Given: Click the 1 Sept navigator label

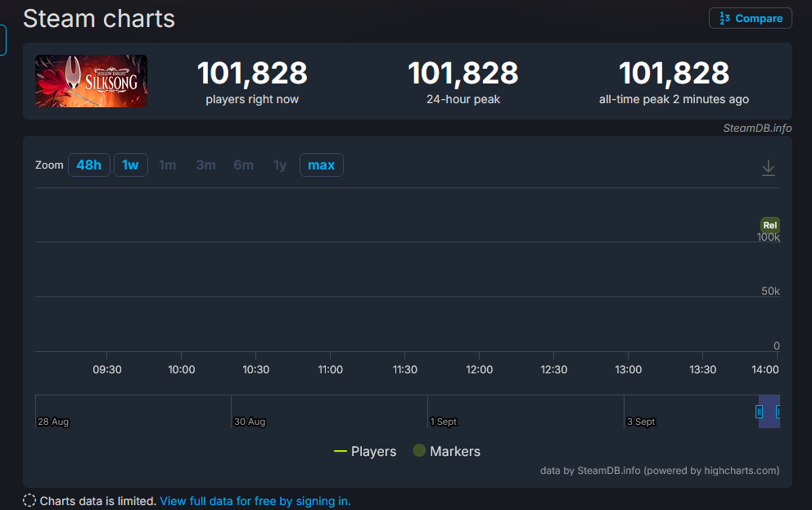Looking at the screenshot, I should coord(444,422).
